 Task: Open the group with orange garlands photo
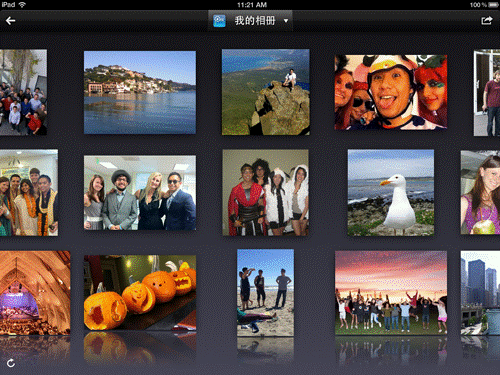coord(29,192)
